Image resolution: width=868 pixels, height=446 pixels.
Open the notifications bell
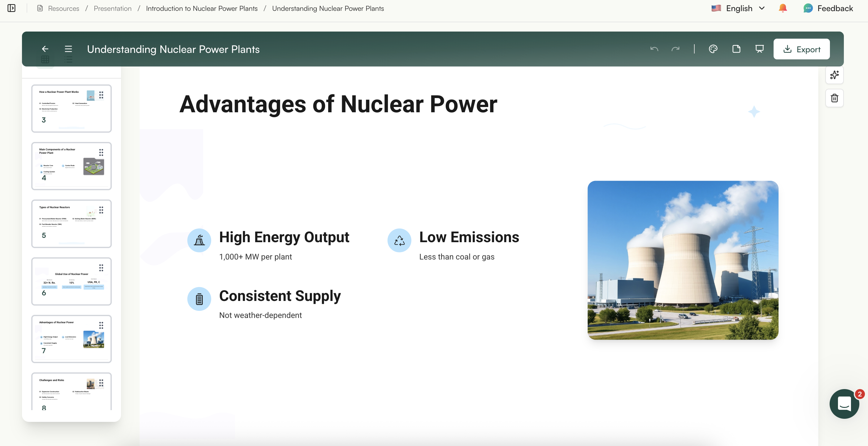pyautogui.click(x=783, y=8)
